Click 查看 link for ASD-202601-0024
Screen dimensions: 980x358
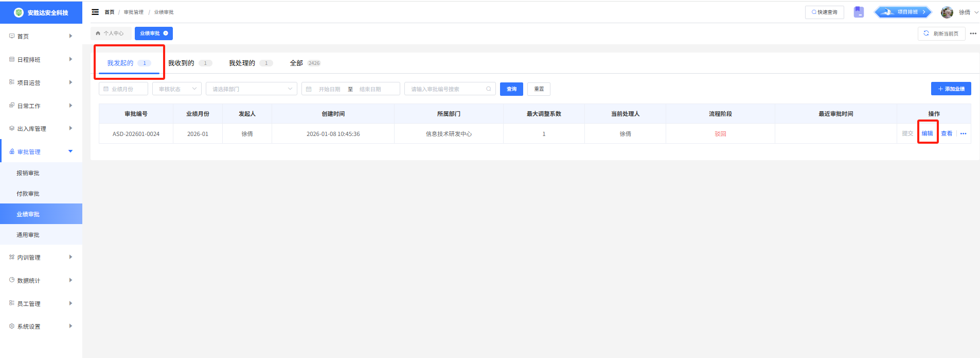[x=947, y=133]
